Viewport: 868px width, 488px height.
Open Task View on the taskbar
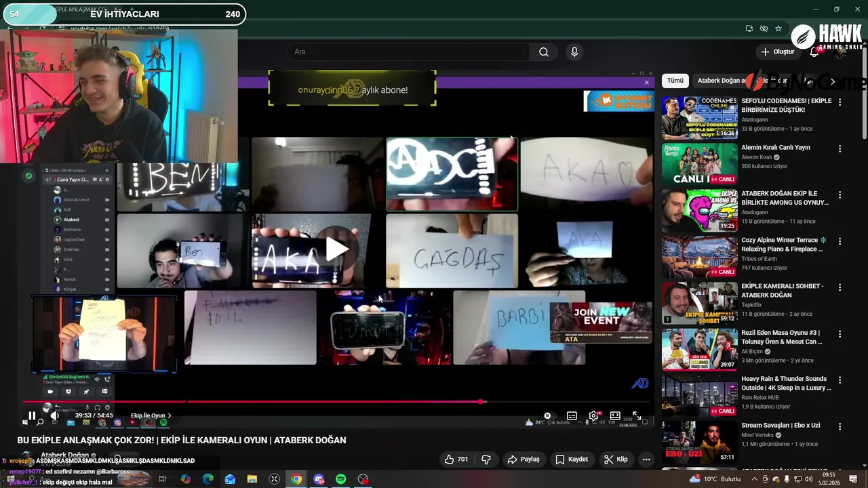(163, 479)
